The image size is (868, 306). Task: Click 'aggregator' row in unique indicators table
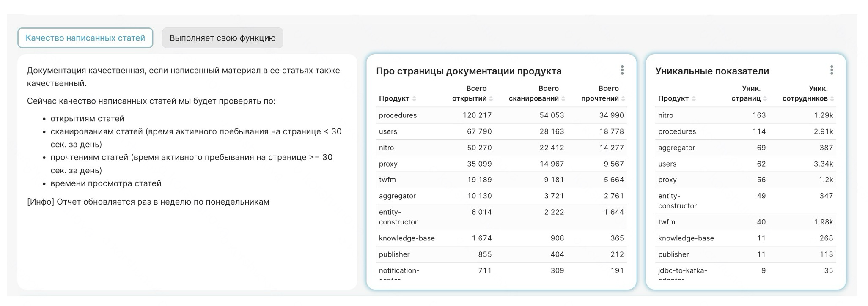[x=676, y=148]
